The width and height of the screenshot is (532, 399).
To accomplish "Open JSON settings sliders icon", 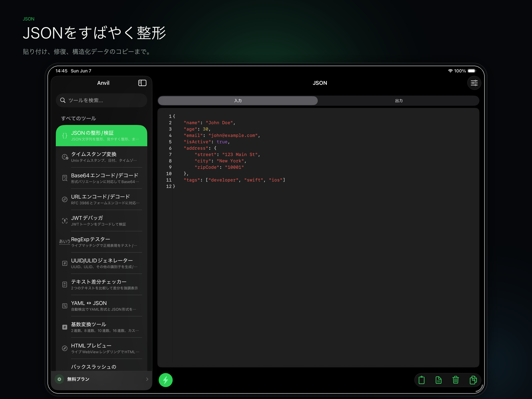I will (x=474, y=83).
